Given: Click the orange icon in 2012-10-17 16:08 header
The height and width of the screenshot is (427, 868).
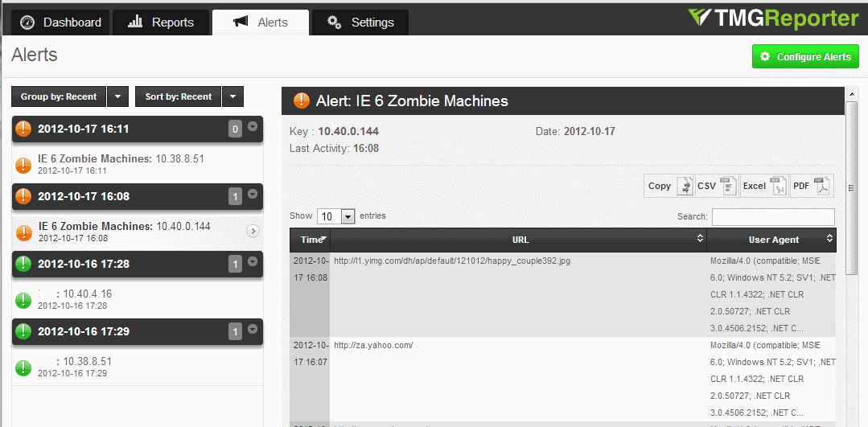Looking at the screenshot, I should (x=23, y=195).
